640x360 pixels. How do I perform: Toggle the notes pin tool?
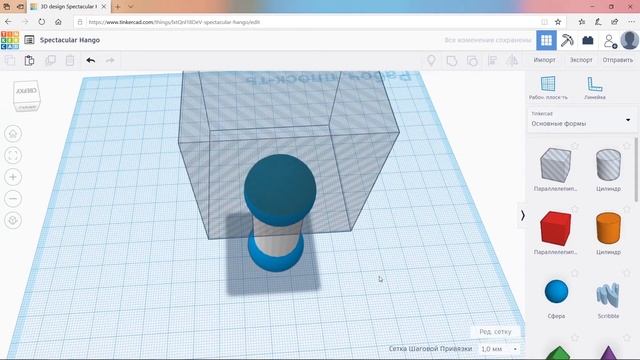[x=431, y=60]
